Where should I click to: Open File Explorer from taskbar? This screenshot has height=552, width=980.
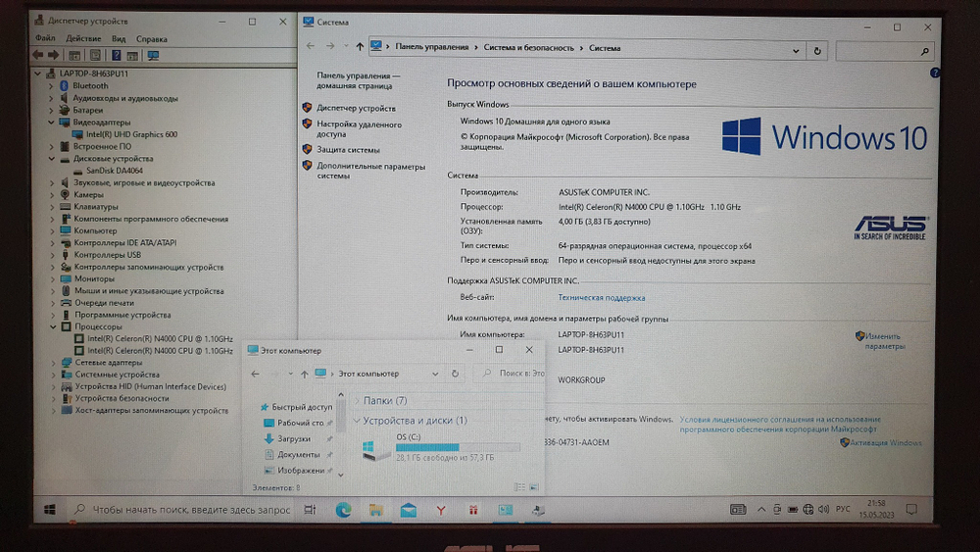375,510
